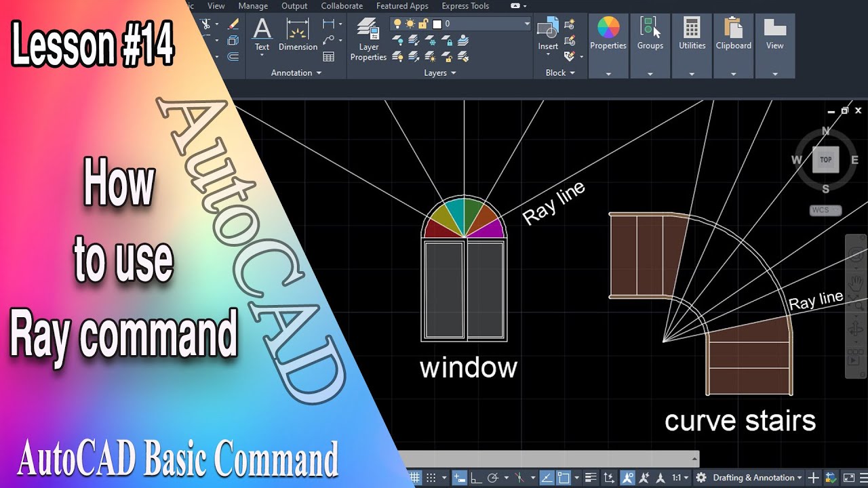The image size is (868, 488).
Task: Toggle polar tracking in status bar
Action: pos(493,478)
